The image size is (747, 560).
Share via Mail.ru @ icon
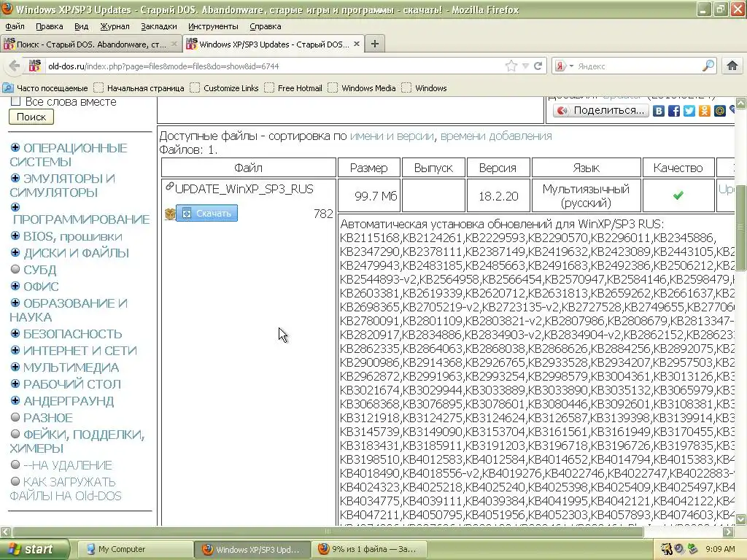tap(719, 111)
